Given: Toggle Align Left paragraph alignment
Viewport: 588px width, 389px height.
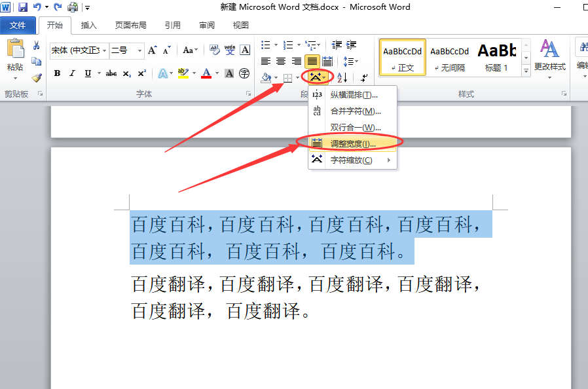Looking at the screenshot, I should coord(266,61).
